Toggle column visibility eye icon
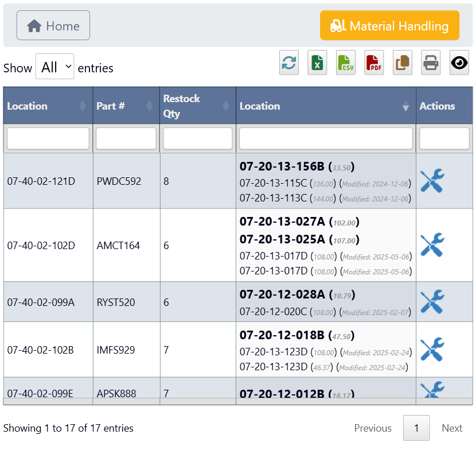Image resolution: width=476 pixels, height=450 pixels. tap(459, 63)
